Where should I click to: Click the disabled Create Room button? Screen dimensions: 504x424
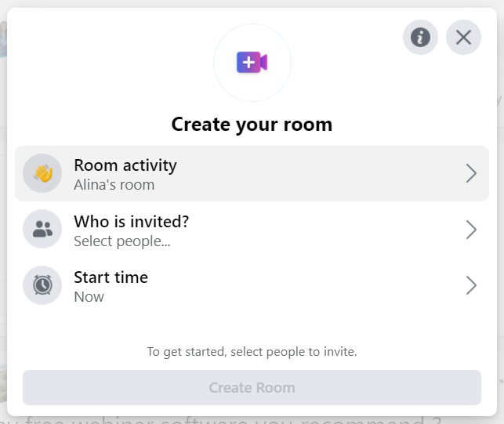click(252, 387)
